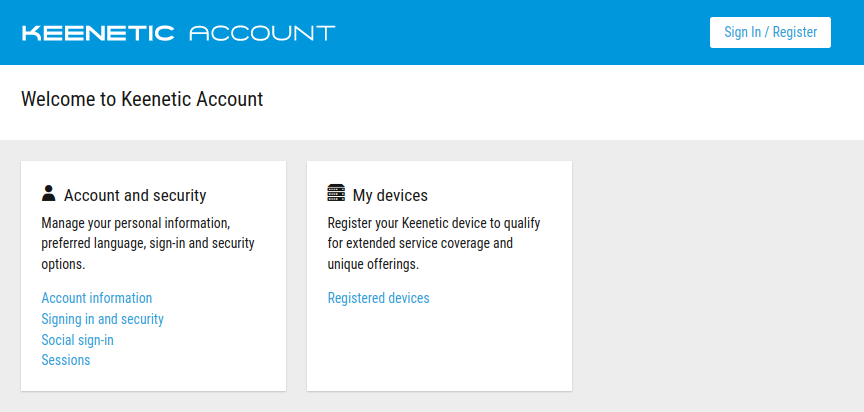The height and width of the screenshot is (412, 864).
Task: Click the 'options.' text in the security card
Action: point(63,265)
